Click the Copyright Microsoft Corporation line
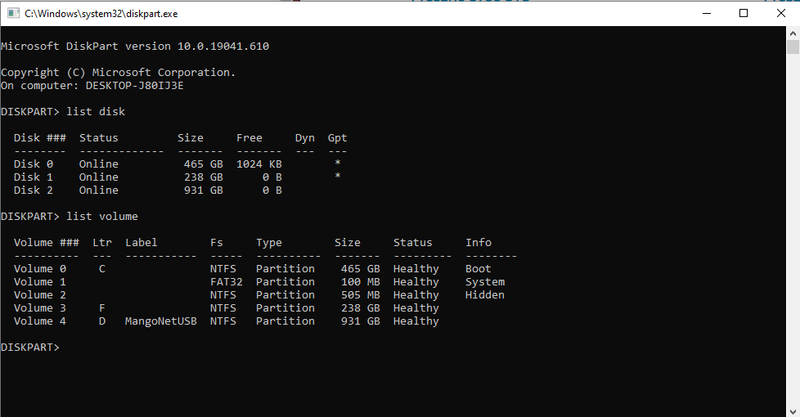This screenshot has height=417, width=800. click(x=118, y=72)
